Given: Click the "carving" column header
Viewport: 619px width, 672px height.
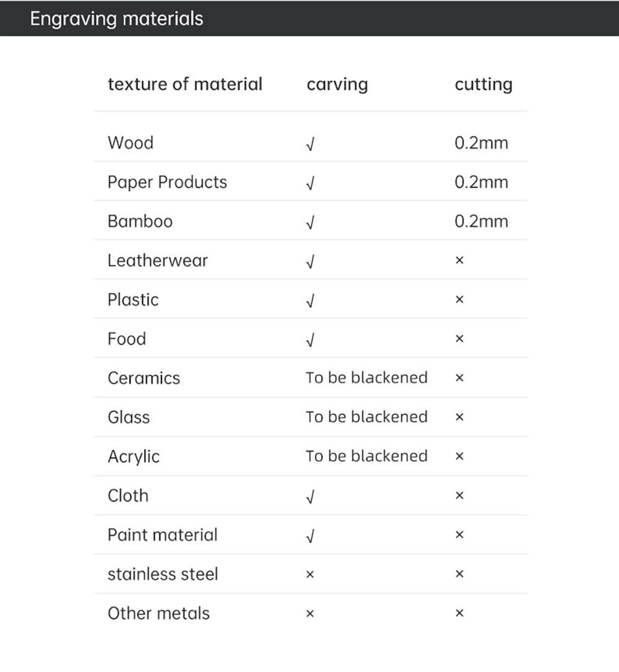Looking at the screenshot, I should (337, 85).
